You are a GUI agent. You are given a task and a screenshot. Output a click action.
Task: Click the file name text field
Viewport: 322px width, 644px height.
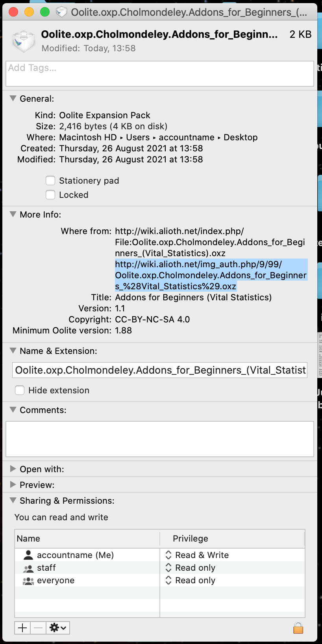point(160,370)
